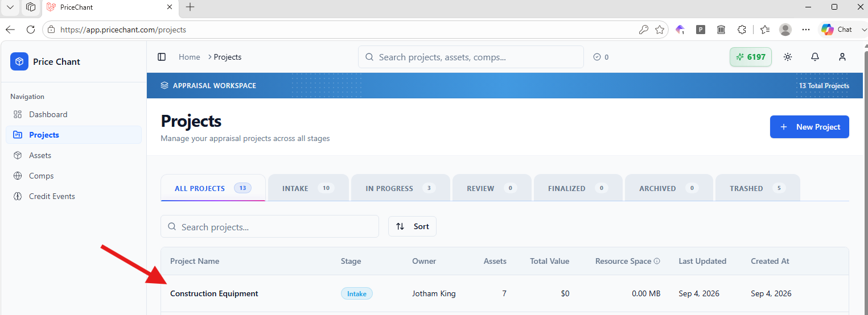This screenshot has height=315, width=868.
Task: Click the Projects breadcrumb
Action: 228,57
